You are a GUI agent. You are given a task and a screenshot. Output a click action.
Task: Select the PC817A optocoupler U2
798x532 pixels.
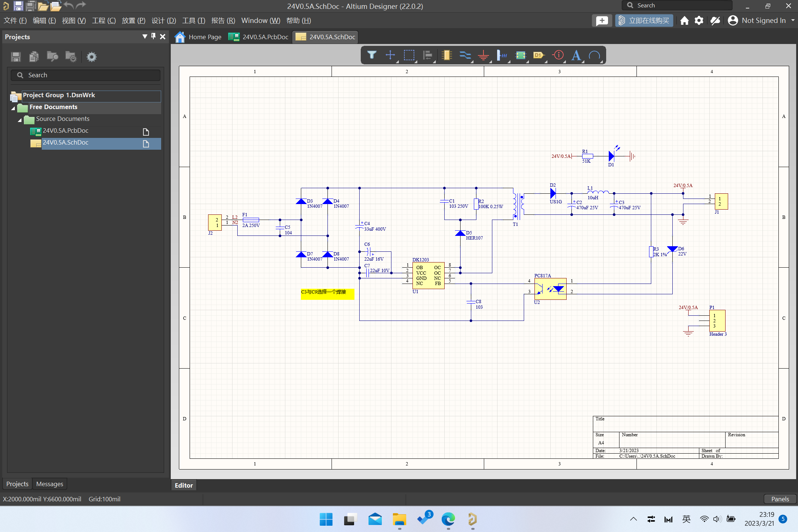(550, 289)
